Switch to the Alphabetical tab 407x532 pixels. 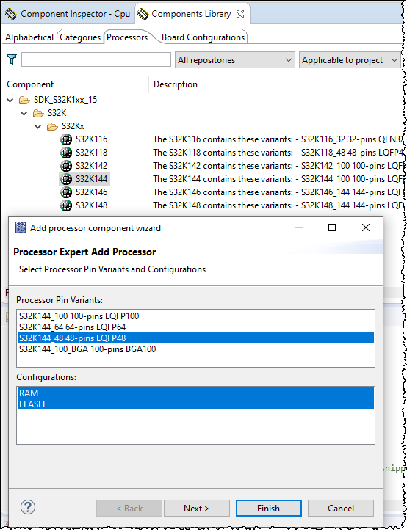coord(29,37)
